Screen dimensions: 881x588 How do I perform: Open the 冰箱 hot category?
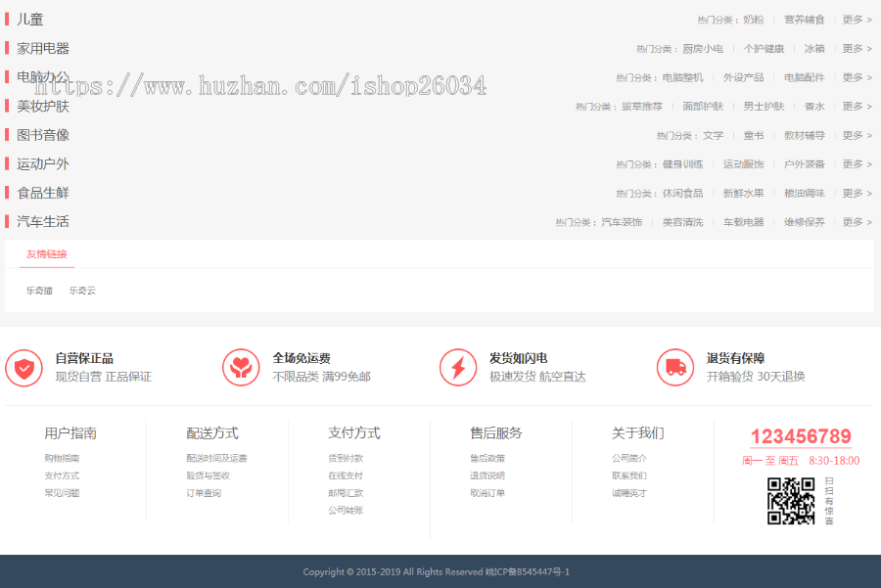click(x=814, y=49)
